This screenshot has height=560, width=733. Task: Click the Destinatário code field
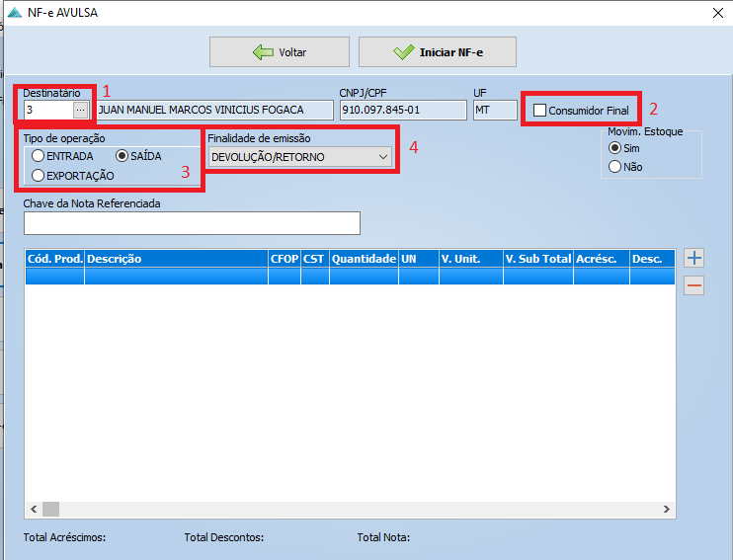(48, 111)
